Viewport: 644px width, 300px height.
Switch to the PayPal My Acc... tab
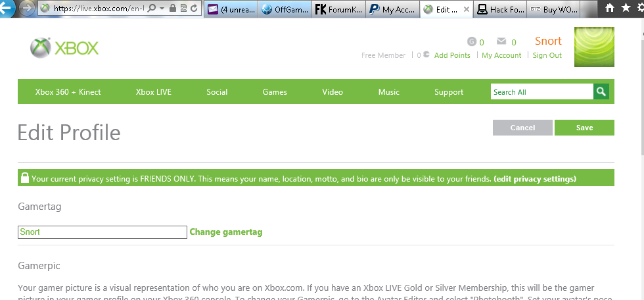393,9
